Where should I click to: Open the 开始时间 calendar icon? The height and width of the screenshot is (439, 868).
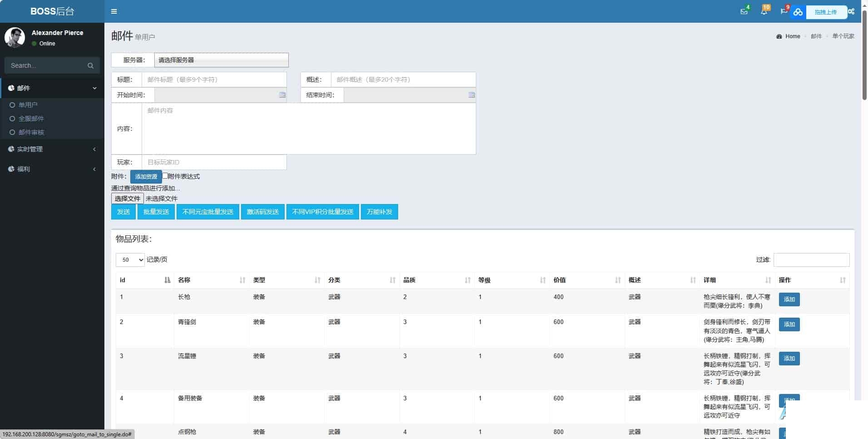point(282,95)
